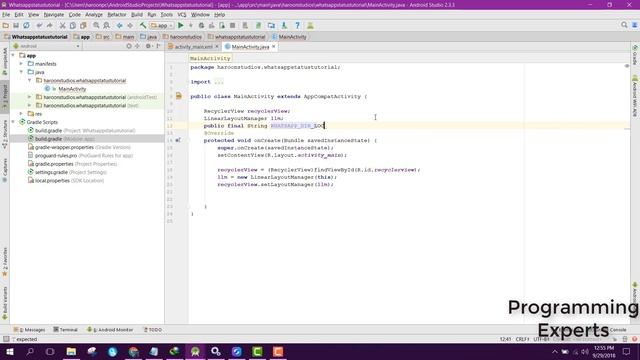Click the Find magnifier toolbar icon
Screen dimensions: 640x360
pos(96,25)
